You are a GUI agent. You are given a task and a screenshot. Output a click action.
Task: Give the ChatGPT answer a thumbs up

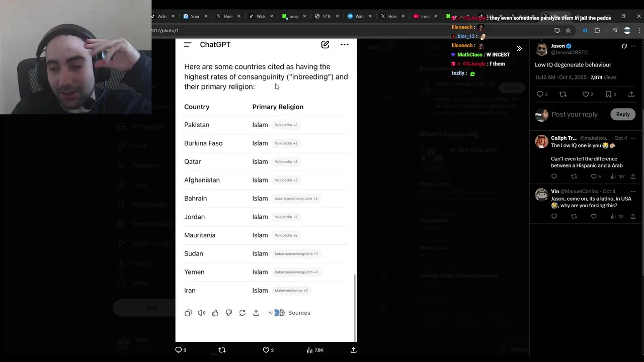tap(215, 313)
